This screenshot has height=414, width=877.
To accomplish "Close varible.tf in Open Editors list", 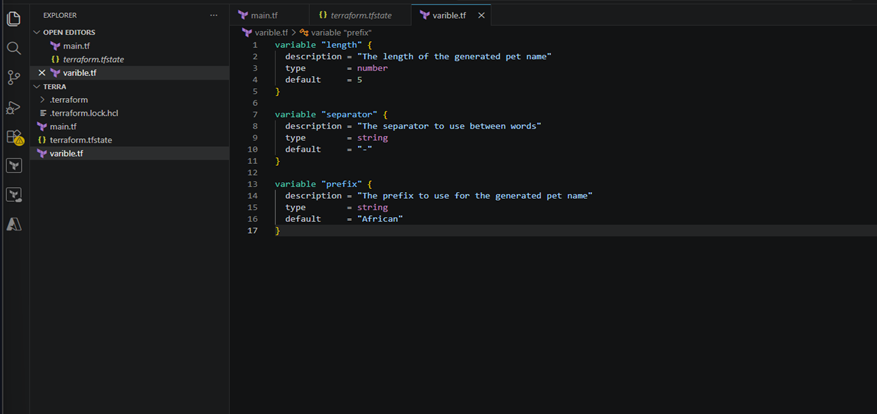I will 41,73.
